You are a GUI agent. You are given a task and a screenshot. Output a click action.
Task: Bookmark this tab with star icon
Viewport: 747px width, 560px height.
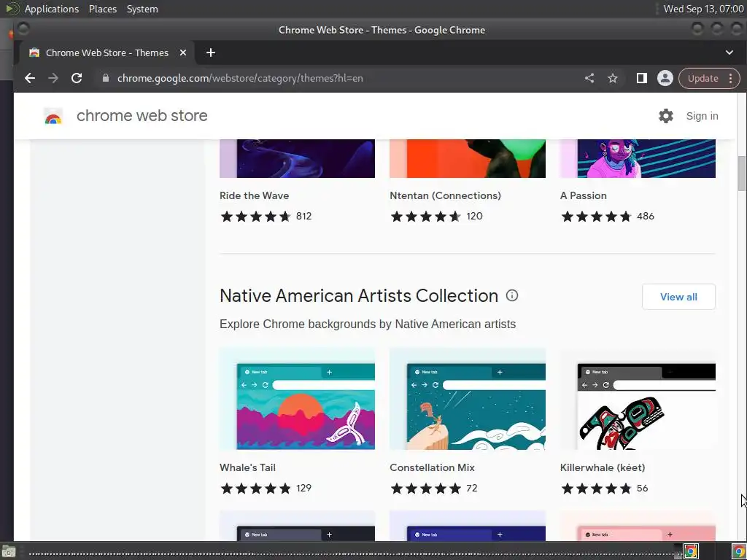613,78
